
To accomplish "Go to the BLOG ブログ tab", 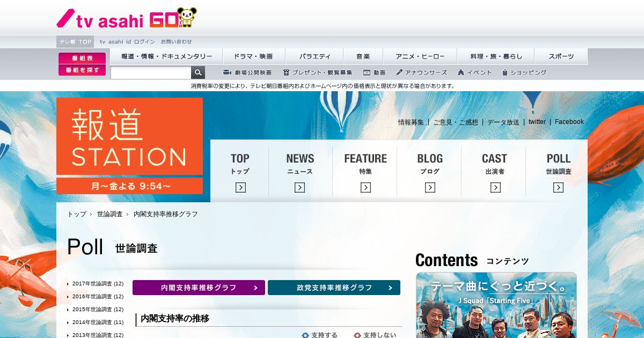I will point(430,172).
